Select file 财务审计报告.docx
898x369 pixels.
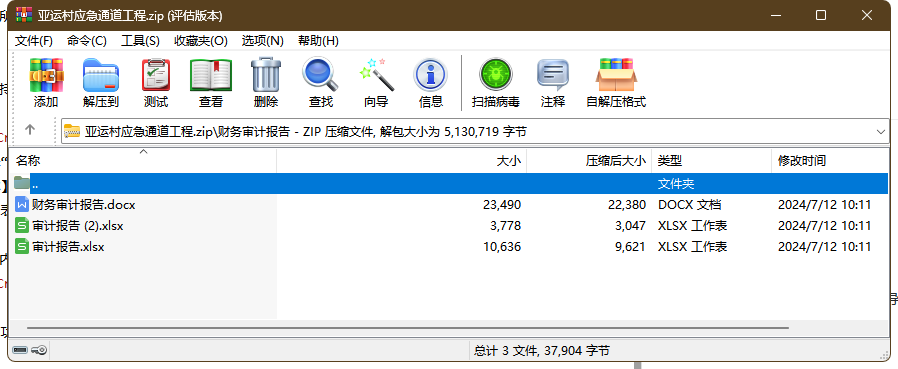point(84,205)
